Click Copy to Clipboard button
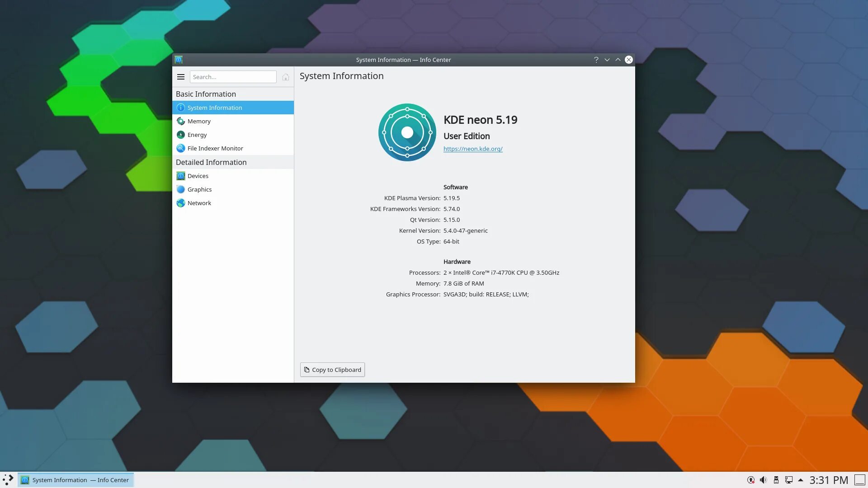The height and width of the screenshot is (488, 868). [x=332, y=370]
